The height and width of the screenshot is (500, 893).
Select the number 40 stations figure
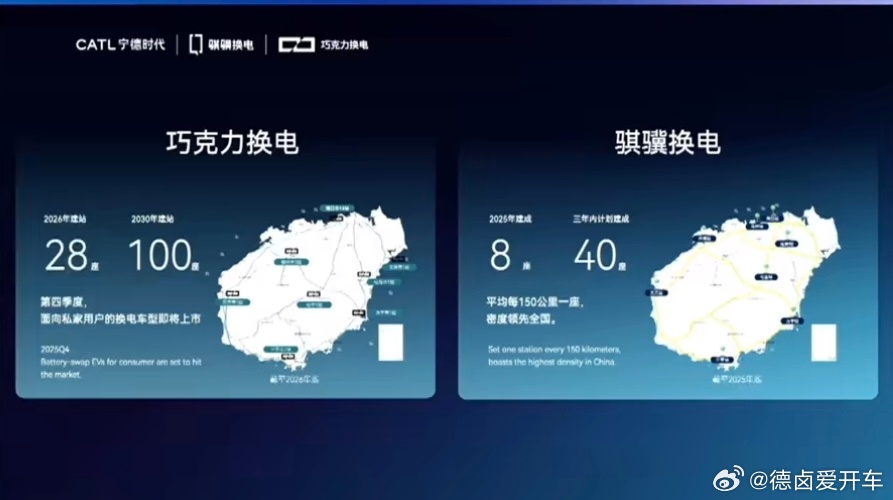point(595,255)
